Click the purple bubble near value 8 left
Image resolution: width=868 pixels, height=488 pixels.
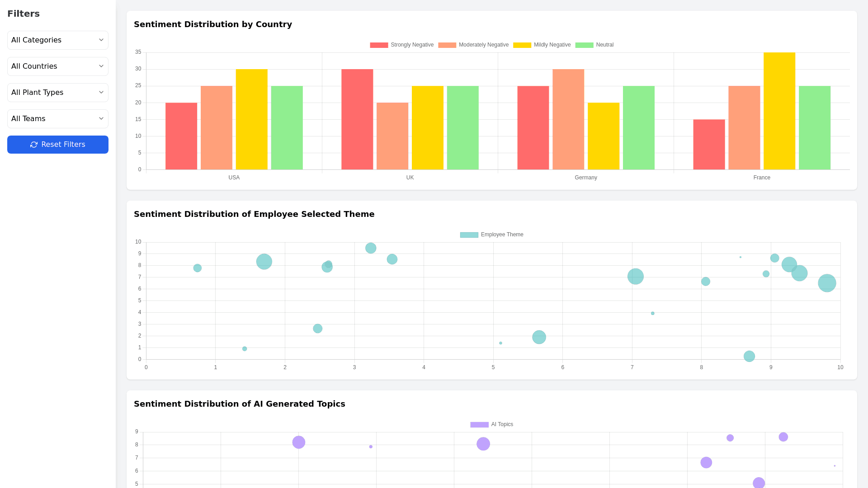(298, 442)
